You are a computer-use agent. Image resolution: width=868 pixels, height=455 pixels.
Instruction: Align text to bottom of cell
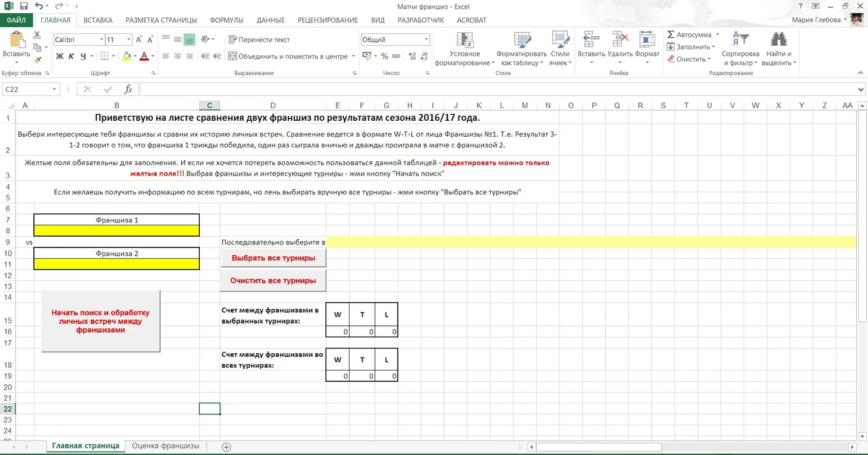coord(190,39)
